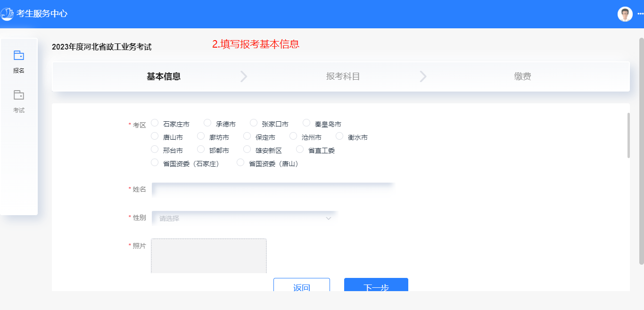
Task: Click arrow after 基本信息 step
Action: click(244, 76)
